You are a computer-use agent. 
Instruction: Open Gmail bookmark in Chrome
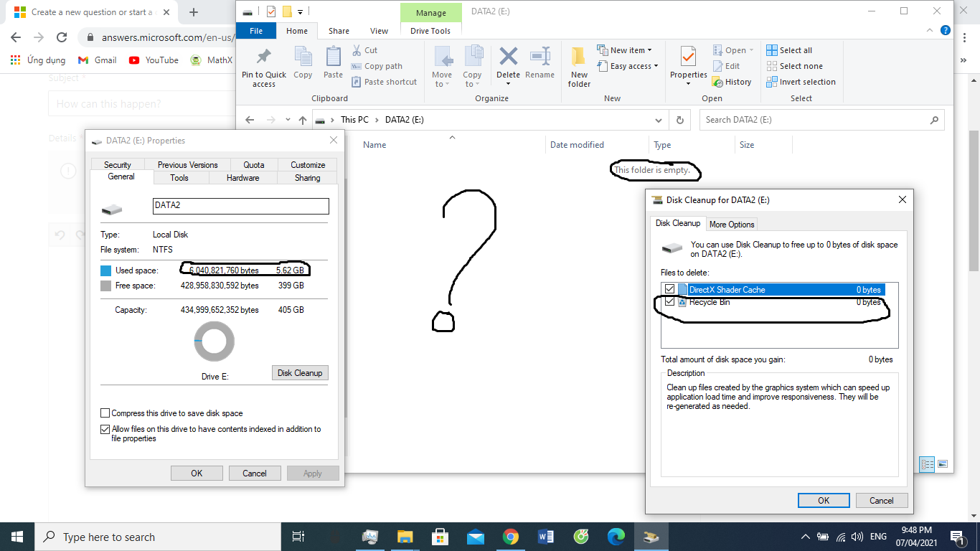97,60
